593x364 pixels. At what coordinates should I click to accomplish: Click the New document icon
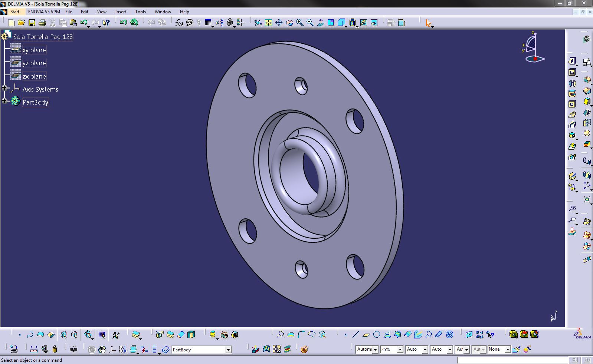pos(11,23)
